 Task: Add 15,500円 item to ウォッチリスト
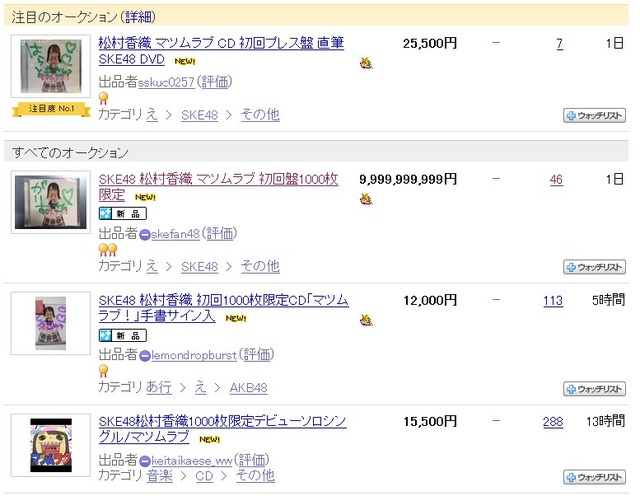[x=594, y=477]
